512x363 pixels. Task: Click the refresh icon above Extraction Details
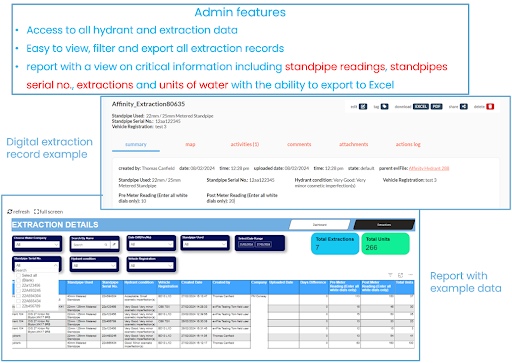10,212
